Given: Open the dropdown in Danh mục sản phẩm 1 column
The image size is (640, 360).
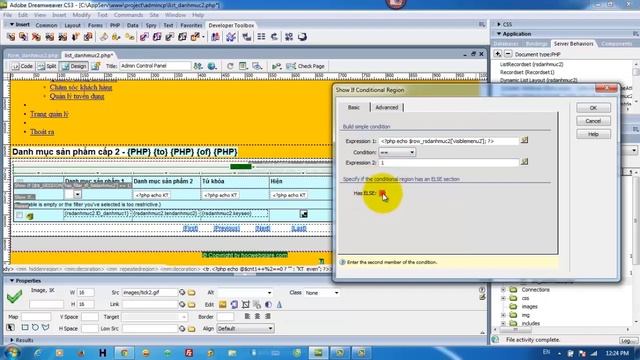Looking at the screenshot, I should coord(77,195).
